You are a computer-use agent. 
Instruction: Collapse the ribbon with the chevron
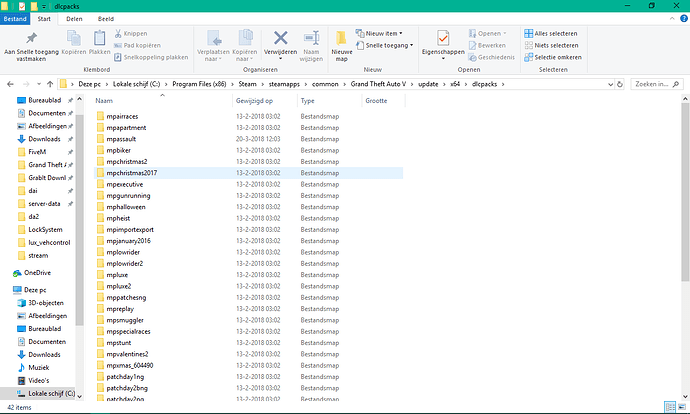[672, 18]
